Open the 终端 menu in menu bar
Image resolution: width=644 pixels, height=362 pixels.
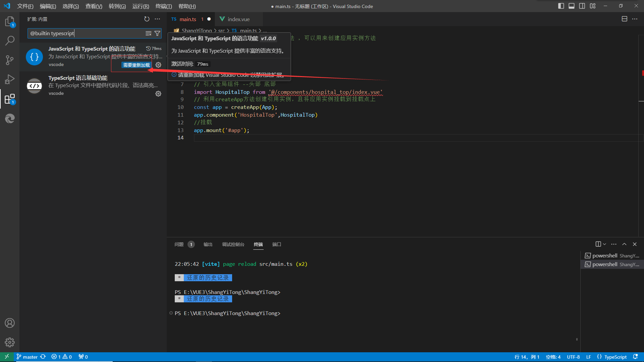(163, 6)
